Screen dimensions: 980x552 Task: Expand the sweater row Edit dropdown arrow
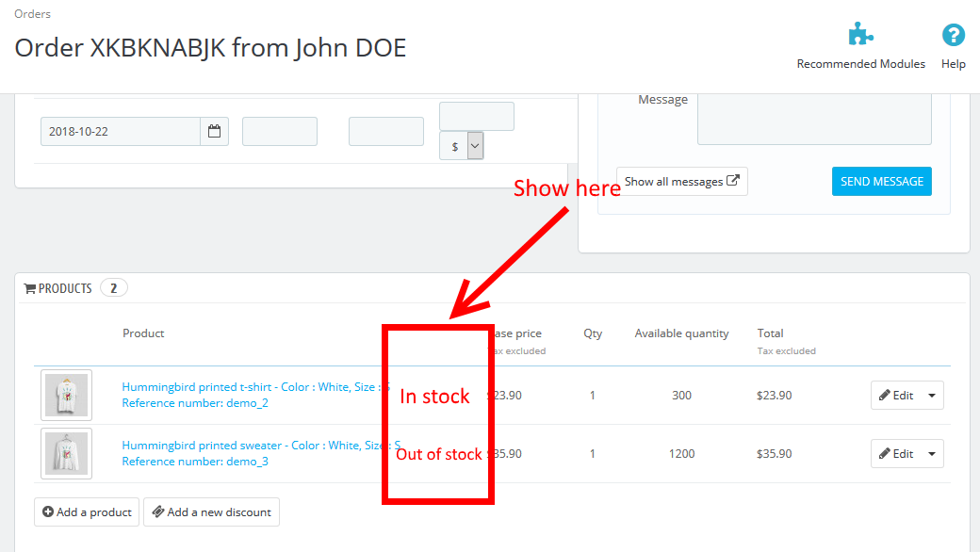coord(932,454)
